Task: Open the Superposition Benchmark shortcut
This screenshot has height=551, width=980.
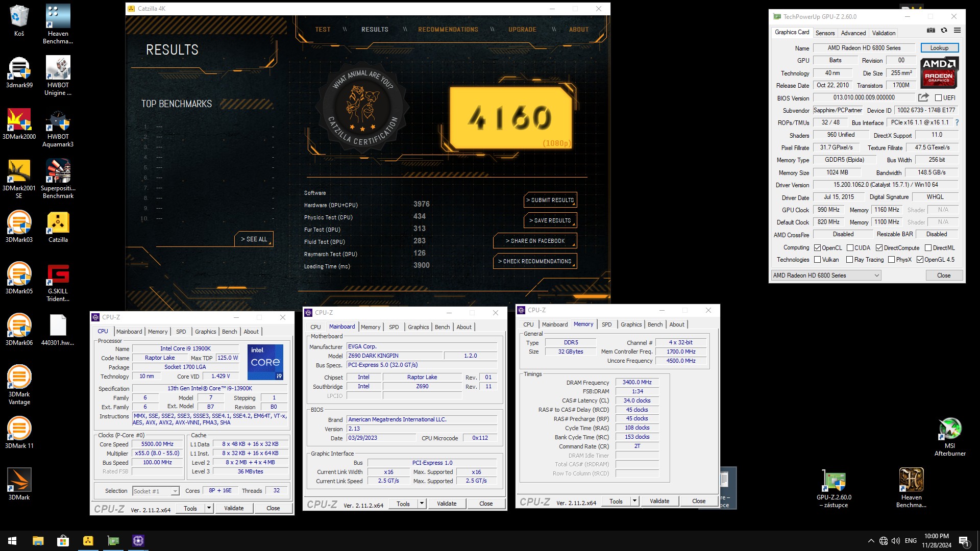Action: 58,179
